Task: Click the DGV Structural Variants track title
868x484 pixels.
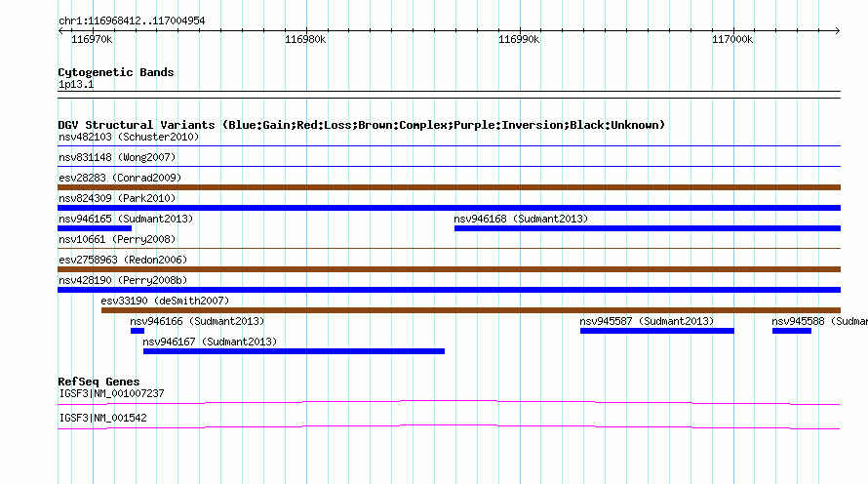Action: pos(362,125)
